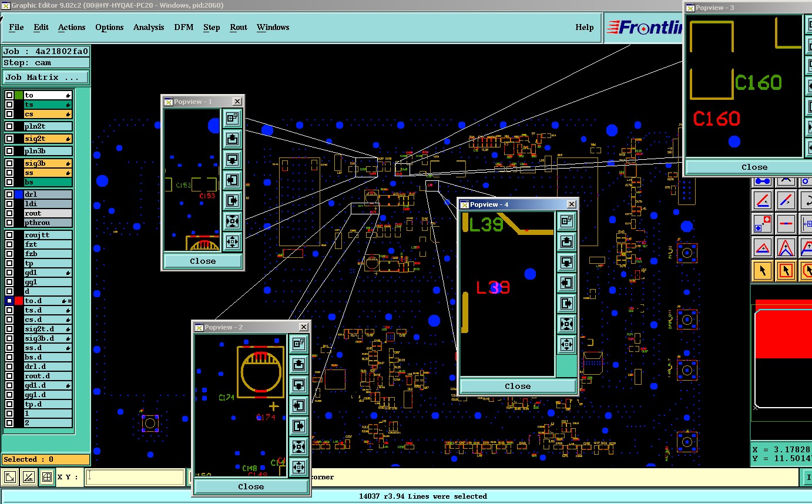Viewport: 812px width, 504px height.
Task: Click the first diagonal-arrow icon bottom left
Action: [10, 477]
